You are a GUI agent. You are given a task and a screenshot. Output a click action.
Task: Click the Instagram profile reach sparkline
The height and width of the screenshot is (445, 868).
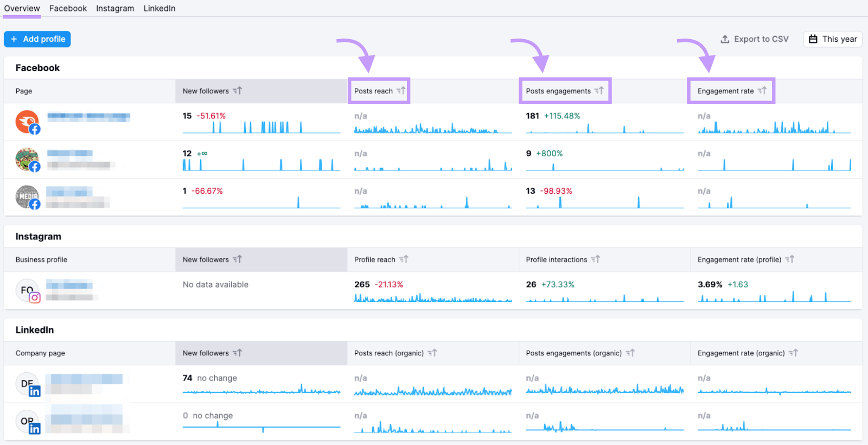click(x=433, y=297)
